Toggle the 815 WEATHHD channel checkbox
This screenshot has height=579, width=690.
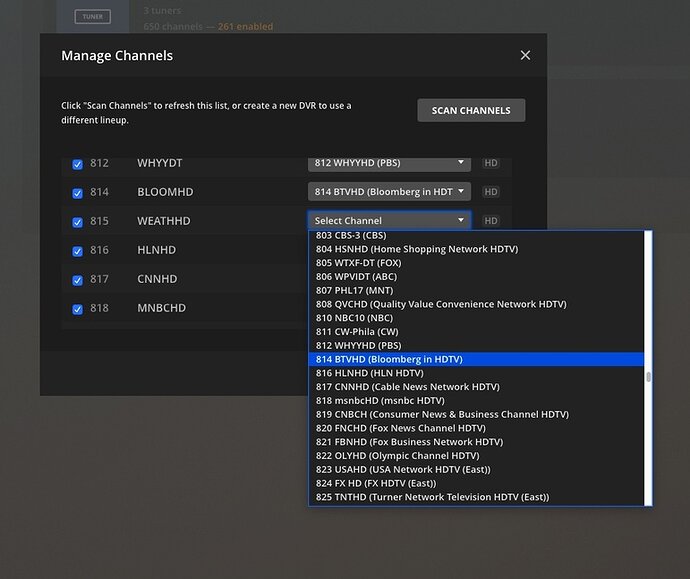pyautogui.click(x=78, y=222)
